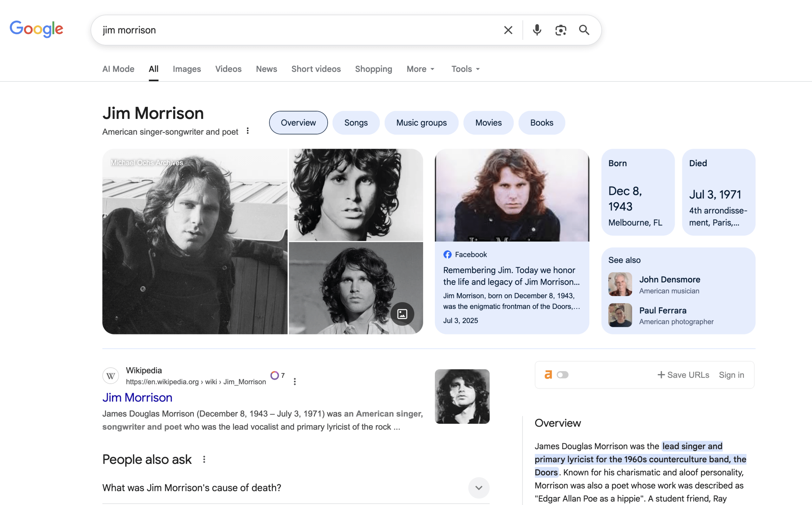
Task: Click the Wikipedia favicon icon
Action: click(x=111, y=376)
